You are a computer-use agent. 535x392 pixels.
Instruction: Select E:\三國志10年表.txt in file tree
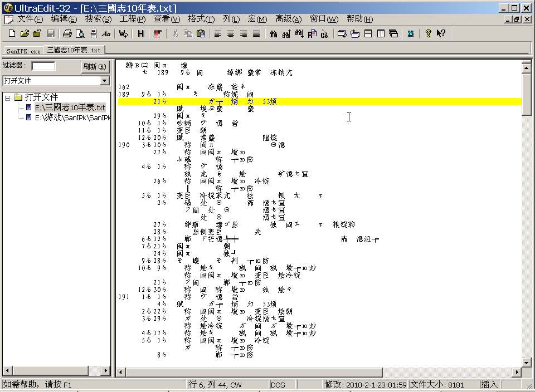pyautogui.click(x=70, y=107)
